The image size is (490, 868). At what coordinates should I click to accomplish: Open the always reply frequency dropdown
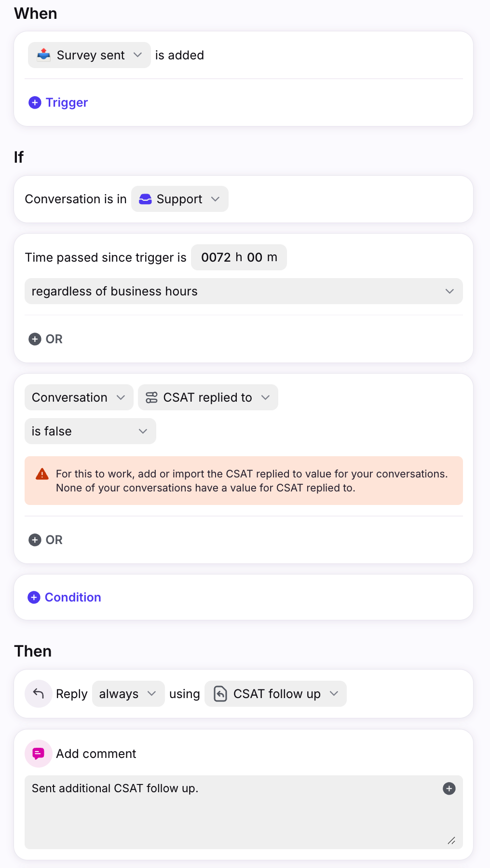click(128, 694)
